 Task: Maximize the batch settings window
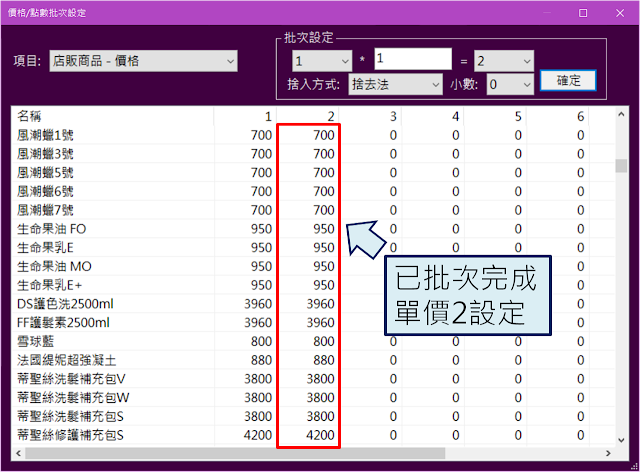[x=583, y=13]
